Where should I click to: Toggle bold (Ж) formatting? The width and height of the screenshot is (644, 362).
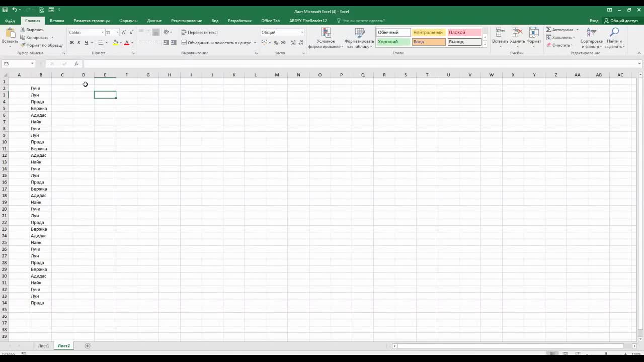coord(71,43)
